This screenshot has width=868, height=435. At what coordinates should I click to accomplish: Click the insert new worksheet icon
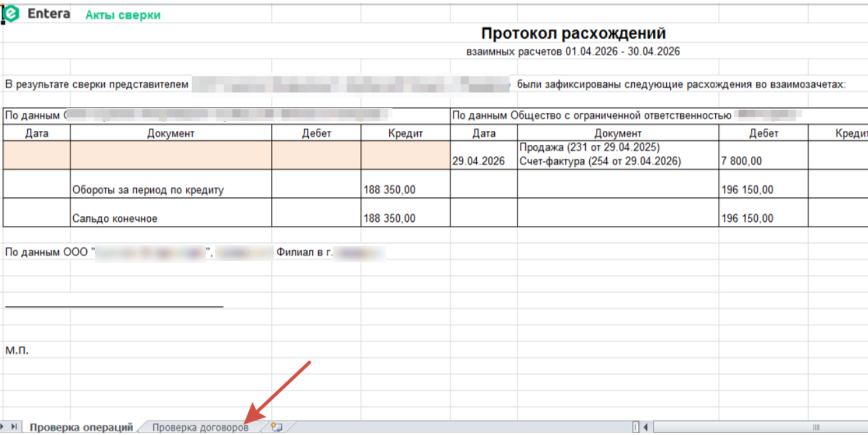tap(276, 428)
